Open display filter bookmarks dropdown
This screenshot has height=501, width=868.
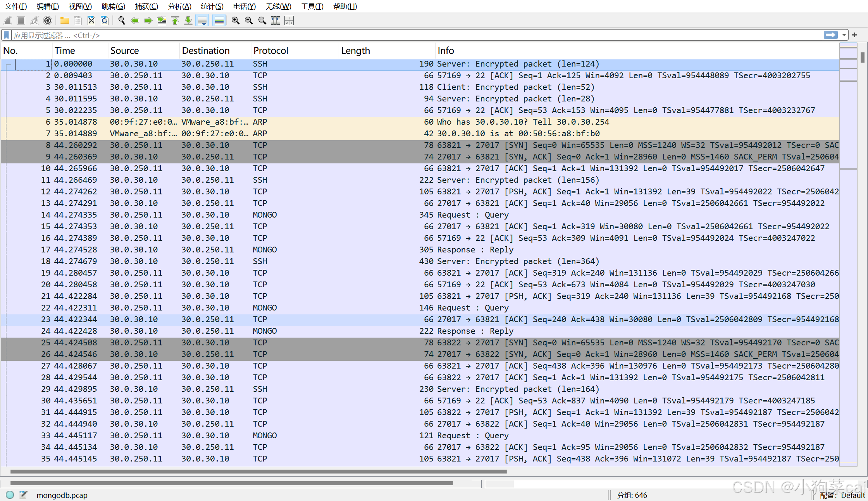pyautogui.click(x=7, y=35)
